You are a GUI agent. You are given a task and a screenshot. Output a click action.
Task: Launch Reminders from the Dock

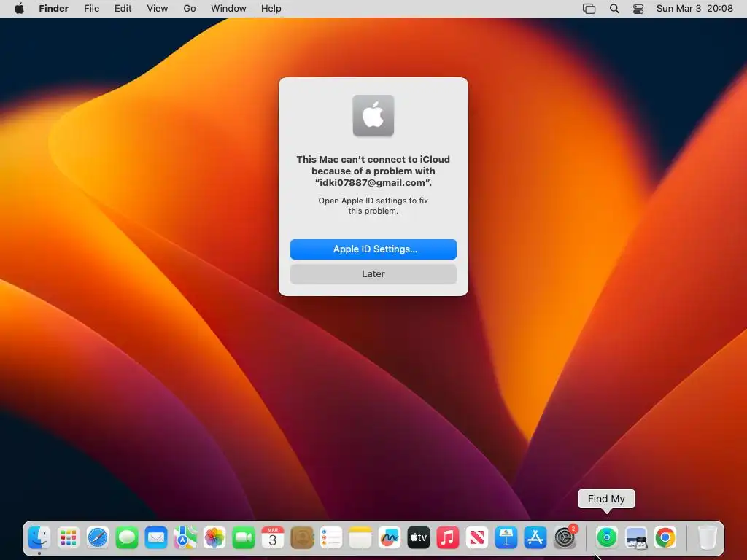(331, 537)
